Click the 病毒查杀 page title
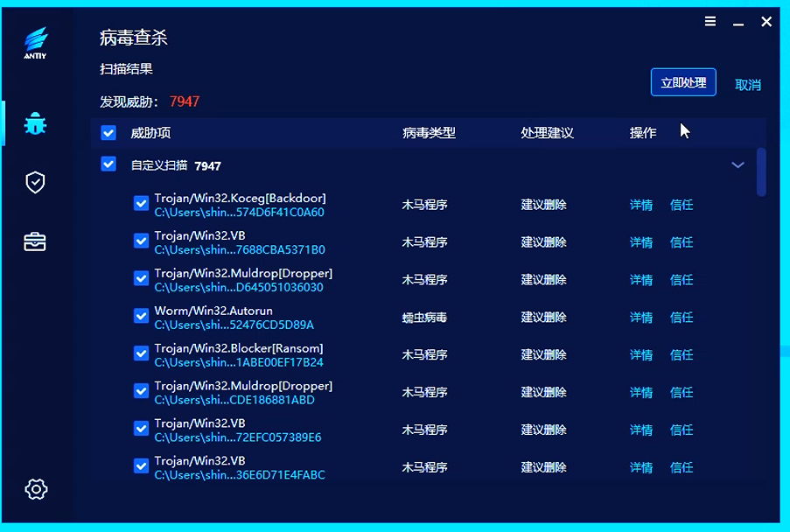 pyautogui.click(x=134, y=38)
